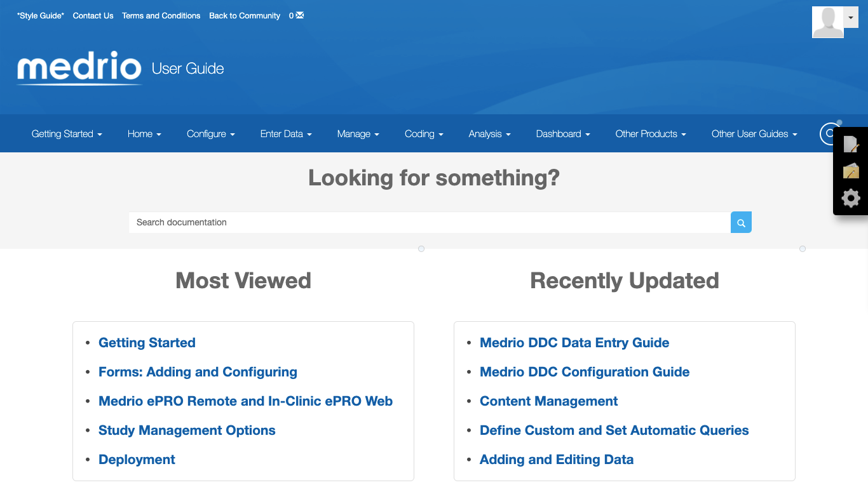
Task: Open the Analysis menu
Action: pyautogui.click(x=489, y=134)
